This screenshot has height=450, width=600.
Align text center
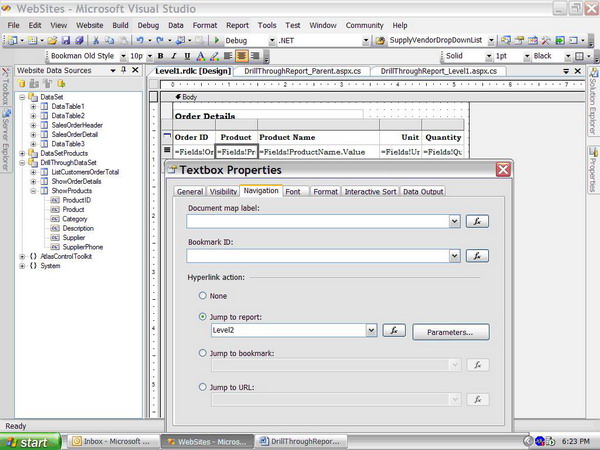[241, 56]
